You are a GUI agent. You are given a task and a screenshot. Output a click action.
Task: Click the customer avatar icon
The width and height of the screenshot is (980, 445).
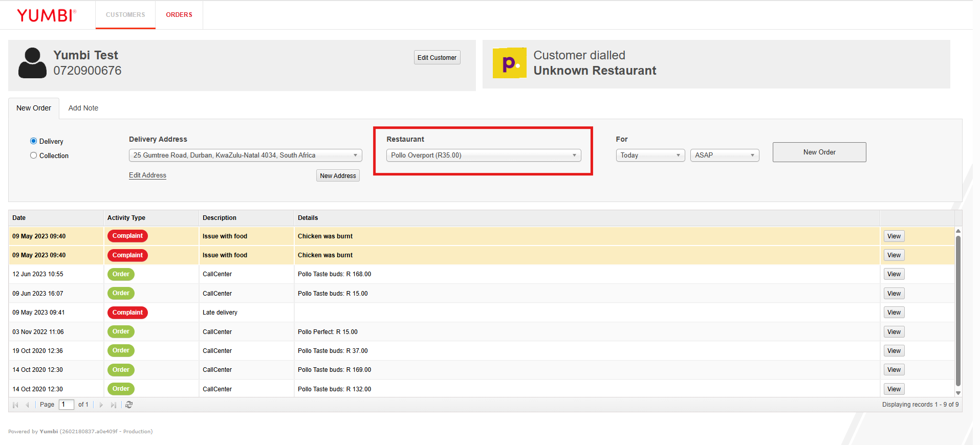32,63
